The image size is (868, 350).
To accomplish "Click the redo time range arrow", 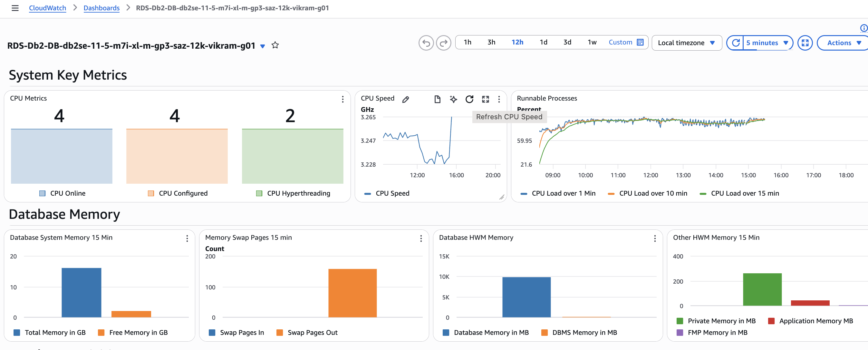I will point(443,43).
